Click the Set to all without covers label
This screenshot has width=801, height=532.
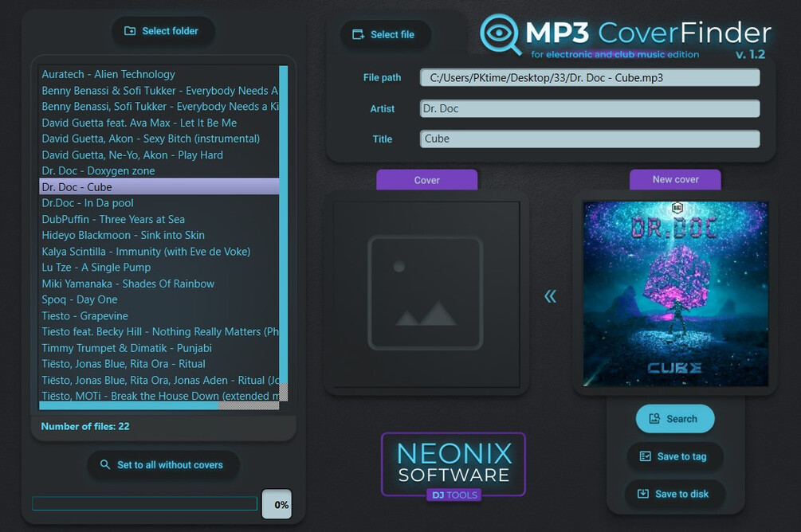[170, 464]
